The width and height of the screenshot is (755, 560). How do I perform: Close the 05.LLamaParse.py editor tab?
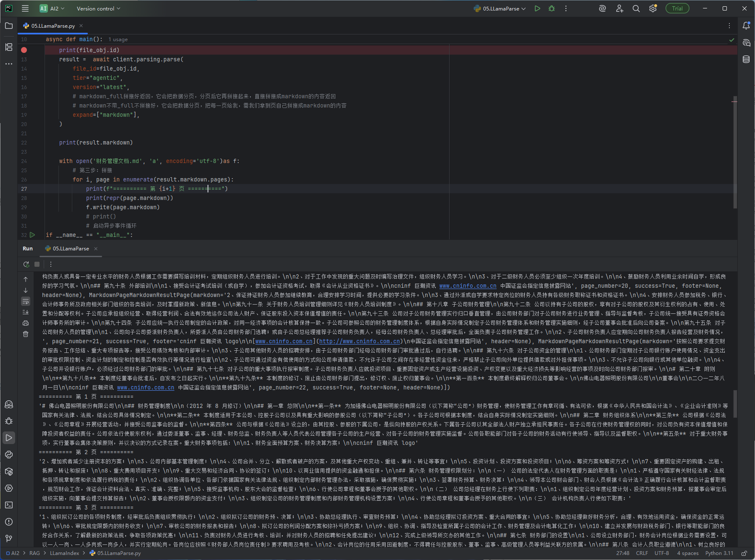[x=81, y=26]
